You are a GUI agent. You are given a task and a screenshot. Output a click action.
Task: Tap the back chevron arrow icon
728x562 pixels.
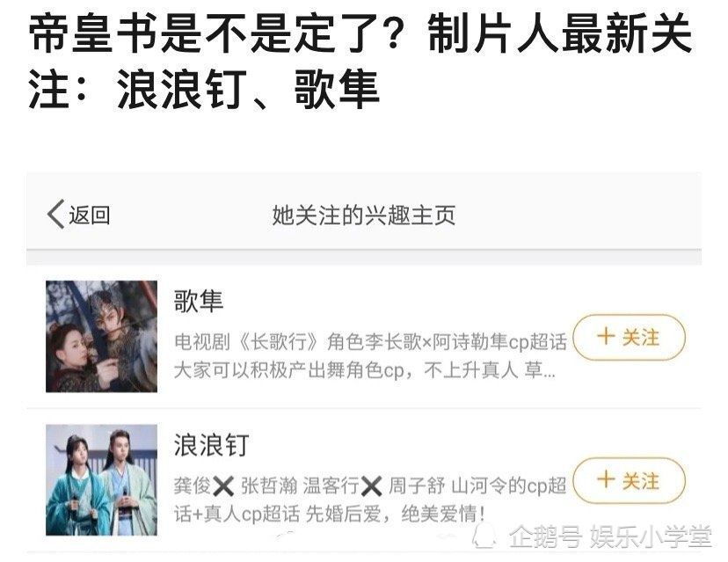(55, 214)
